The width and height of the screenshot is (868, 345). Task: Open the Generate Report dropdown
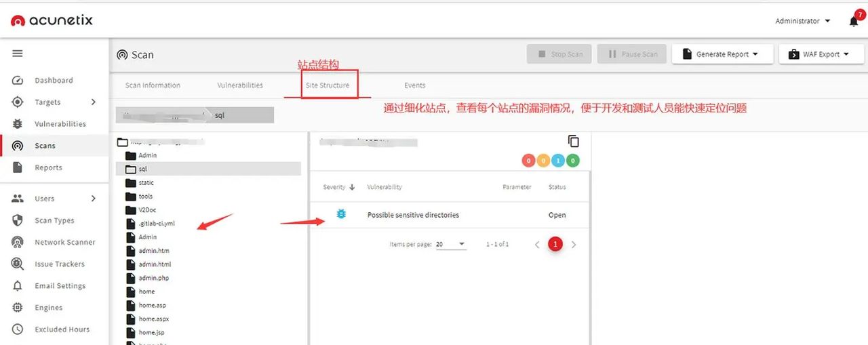[x=722, y=54]
